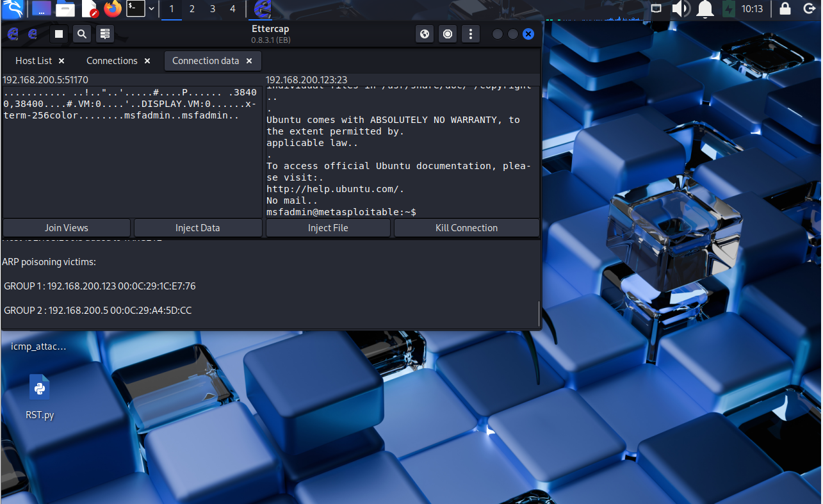Open the file manager from the panel
Viewport: 823px width, 504px height.
[65, 9]
